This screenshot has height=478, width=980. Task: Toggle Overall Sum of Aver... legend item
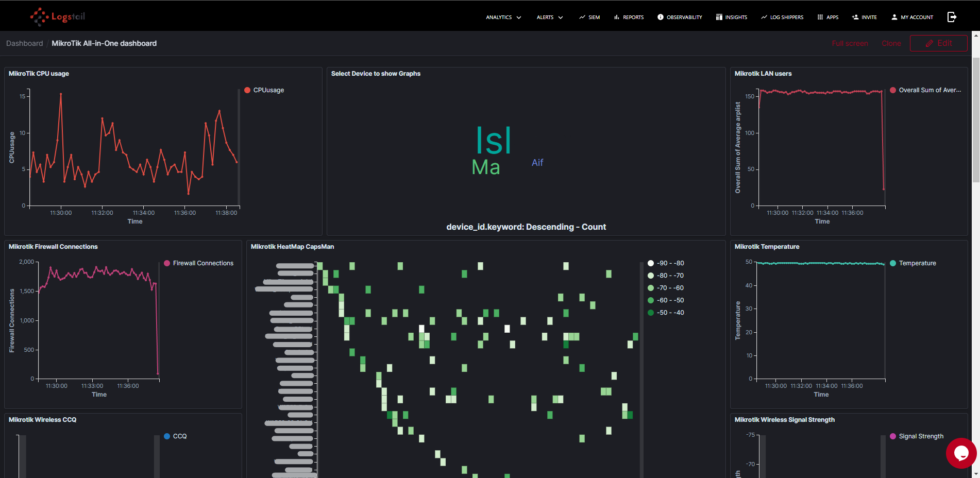point(926,90)
